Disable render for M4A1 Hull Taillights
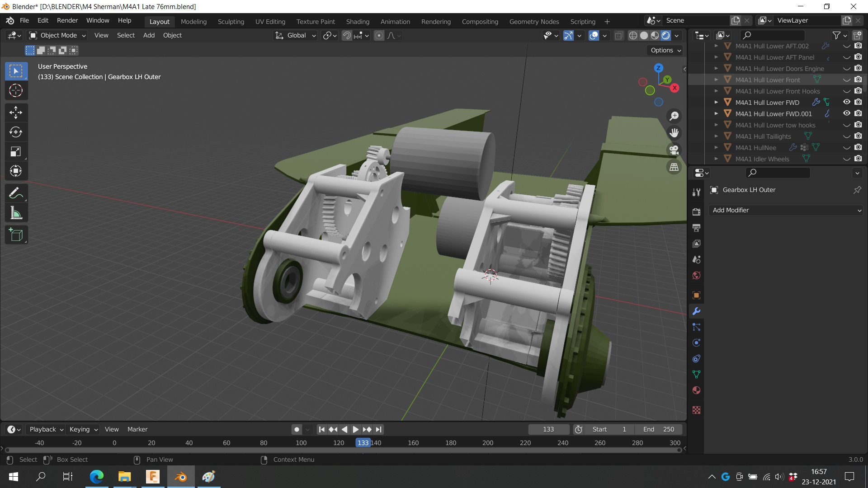The height and width of the screenshot is (488, 868). pos(858,136)
